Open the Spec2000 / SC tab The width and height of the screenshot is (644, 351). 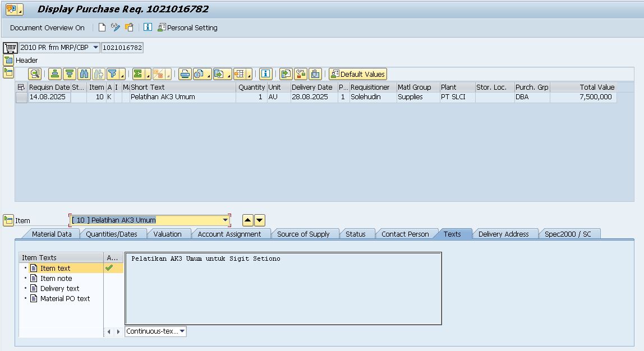tap(568, 234)
